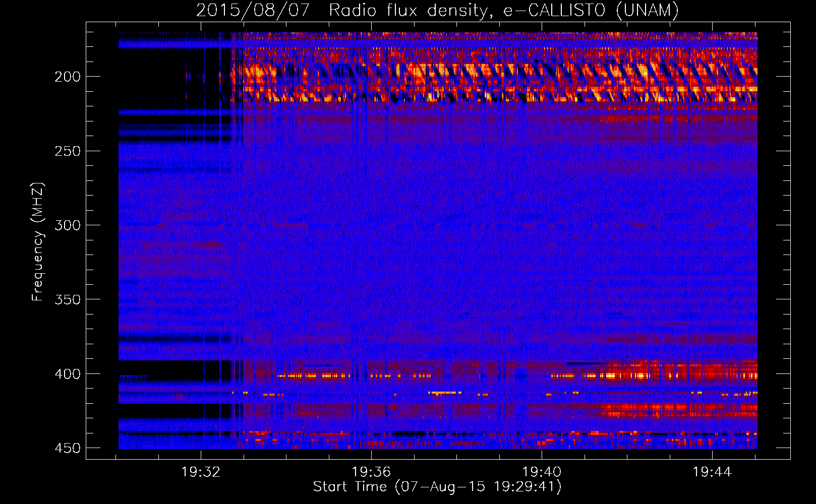Viewport: 816px width, 504px height.
Task: Select the 300 frequency tick label
Action: coord(68,225)
